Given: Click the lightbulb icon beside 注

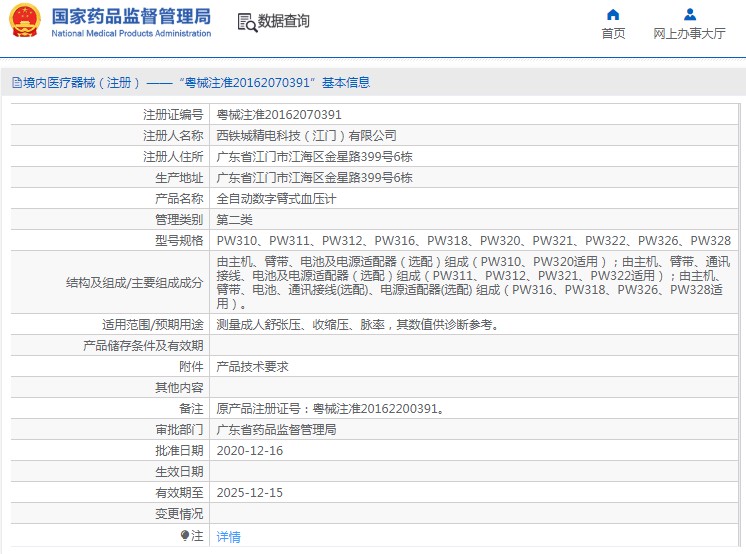Looking at the screenshot, I should pyautogui.click(x=185, y=535).
